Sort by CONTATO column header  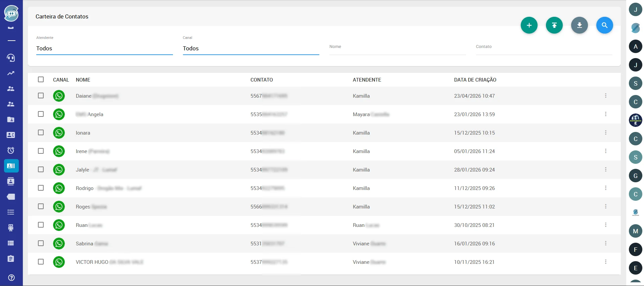262,80
